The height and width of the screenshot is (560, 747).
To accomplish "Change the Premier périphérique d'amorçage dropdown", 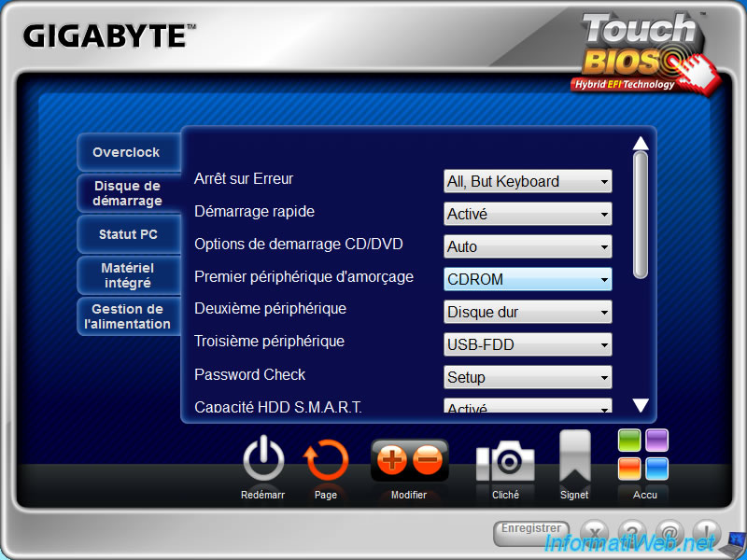I will (x=528, y=279).
